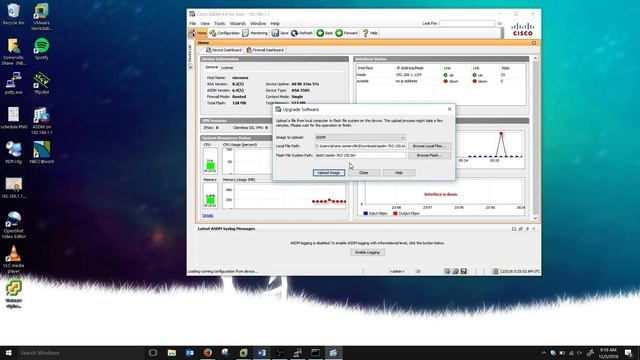
Task: Maximize the Home panel with its corner icon
Action: 534,43
